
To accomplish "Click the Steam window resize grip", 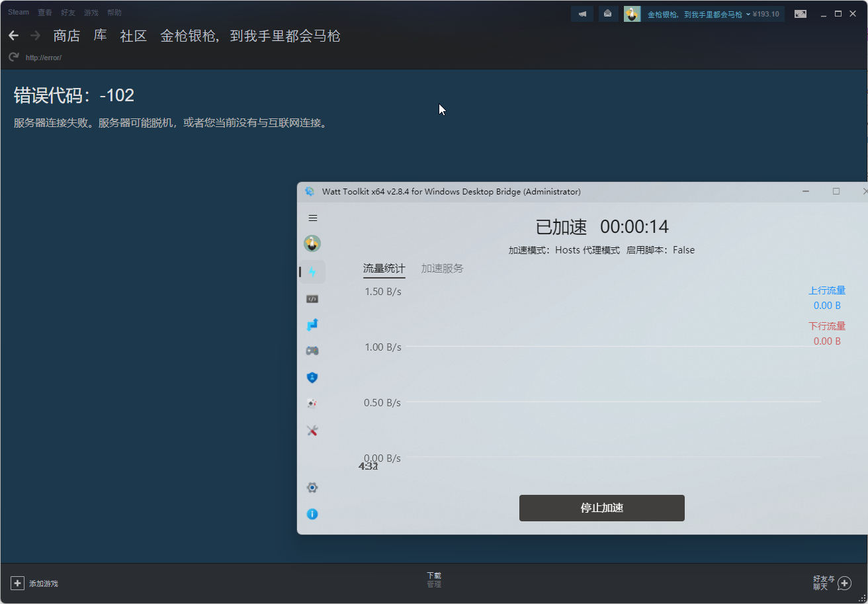I will pos(861,597).
